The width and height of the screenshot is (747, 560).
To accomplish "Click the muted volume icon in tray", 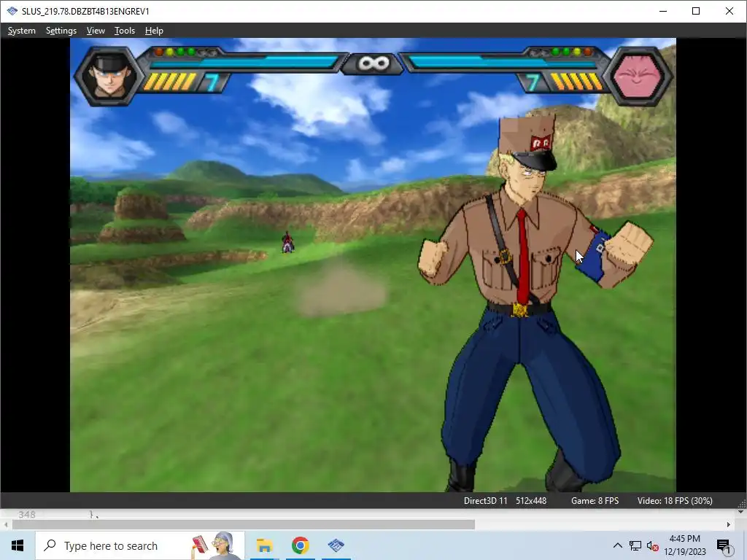I will click(652, 546).
